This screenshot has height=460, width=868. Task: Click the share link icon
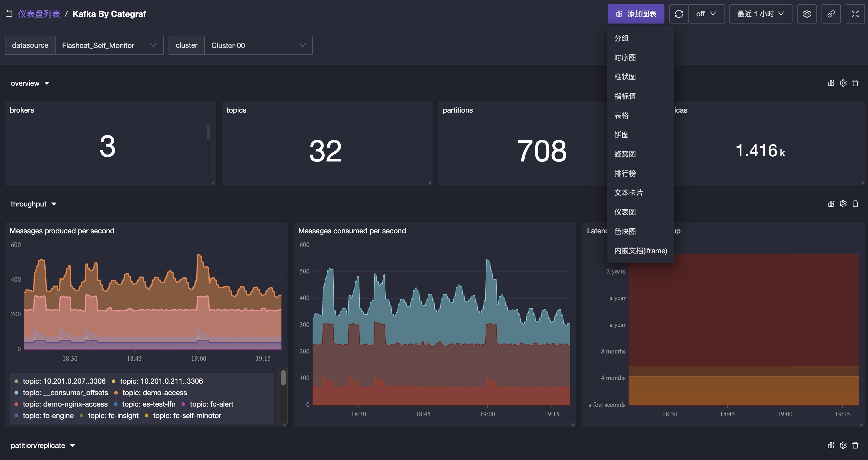831,14
